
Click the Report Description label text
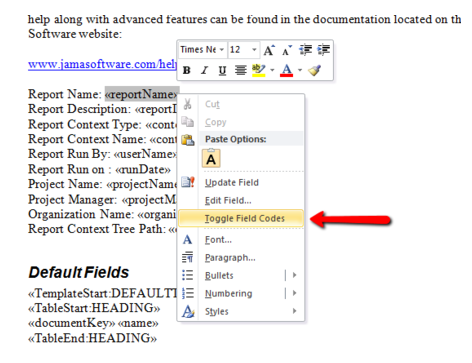(80, 109)
